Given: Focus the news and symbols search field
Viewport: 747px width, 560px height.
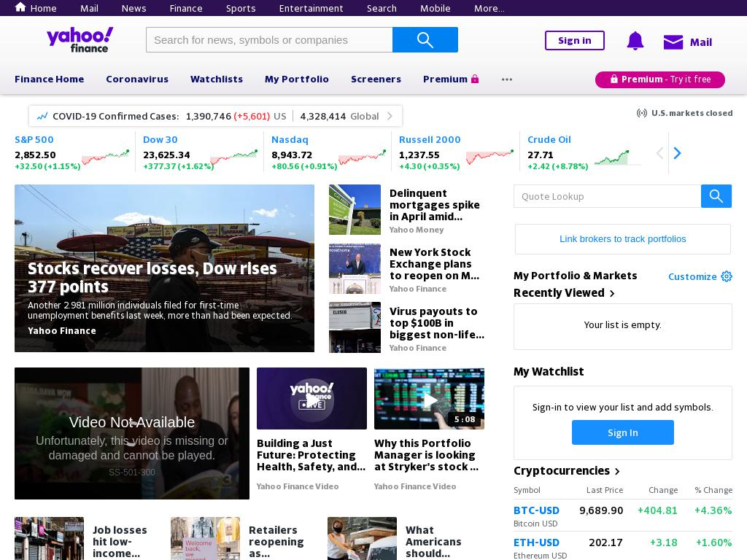Looking at the screenshot, I should pyautogui.click(x=269, y=40).
